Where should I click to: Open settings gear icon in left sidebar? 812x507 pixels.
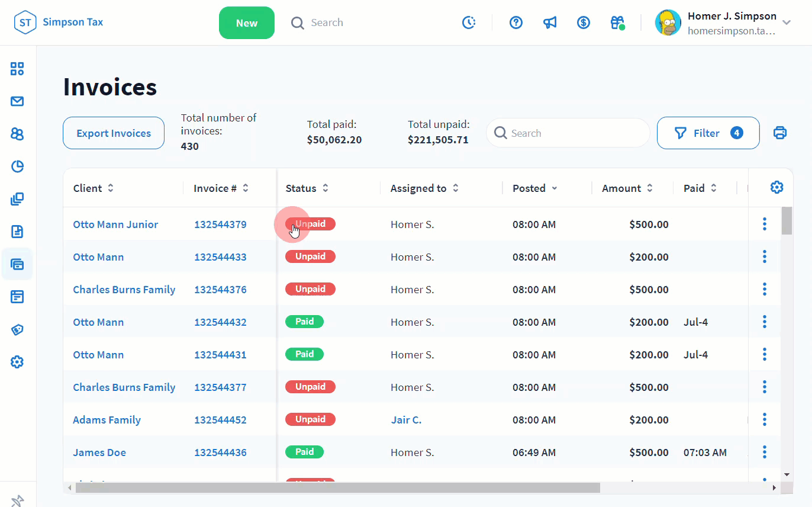pos(17,362)
